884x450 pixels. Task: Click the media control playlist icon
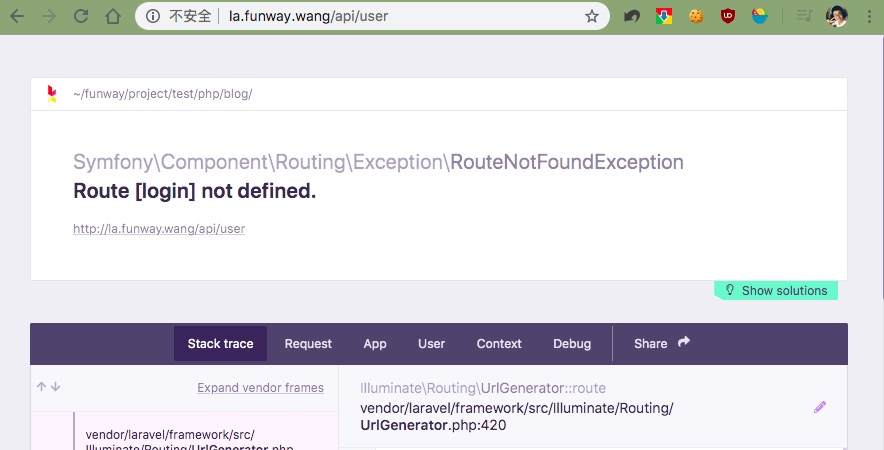803,16
